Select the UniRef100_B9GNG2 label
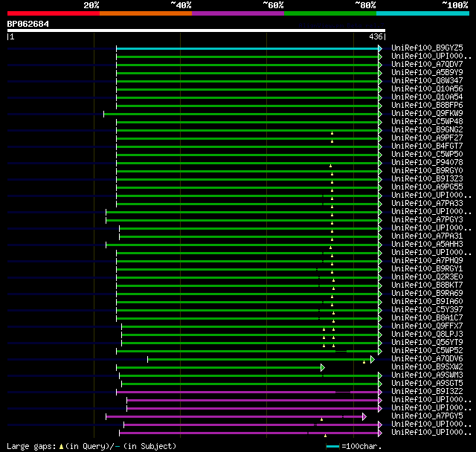476x452 pixels. click(427, 130)
